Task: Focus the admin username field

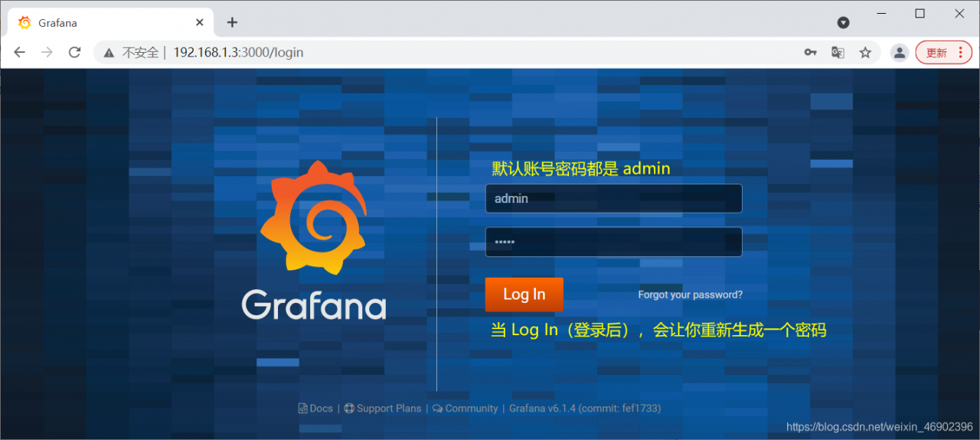Action: click(x=614, y=198)
